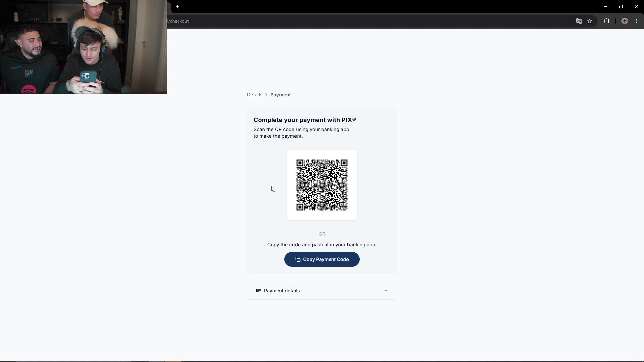644x362 pixels.
Task: Click the address bar showing /checkout
Action: [x=369, y=21]
